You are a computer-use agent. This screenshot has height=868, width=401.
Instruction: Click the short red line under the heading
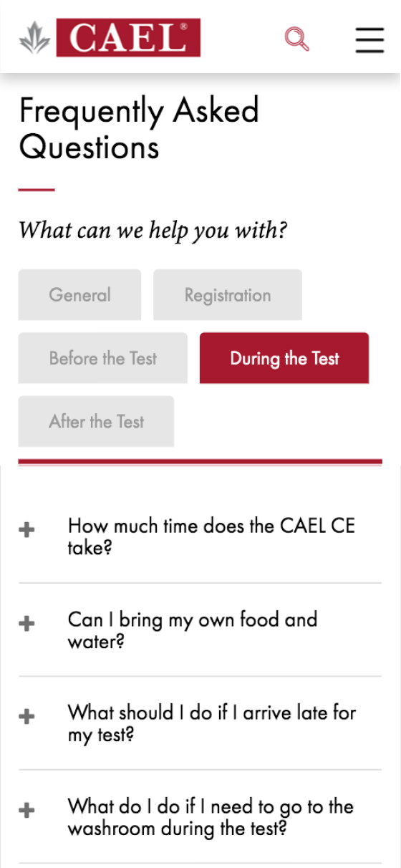click(x=37, y=190)
